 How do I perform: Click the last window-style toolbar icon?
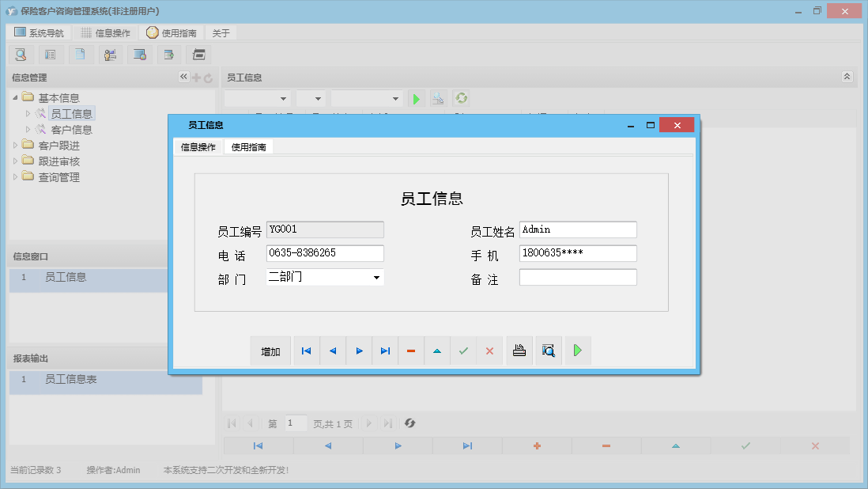[198, 54]
